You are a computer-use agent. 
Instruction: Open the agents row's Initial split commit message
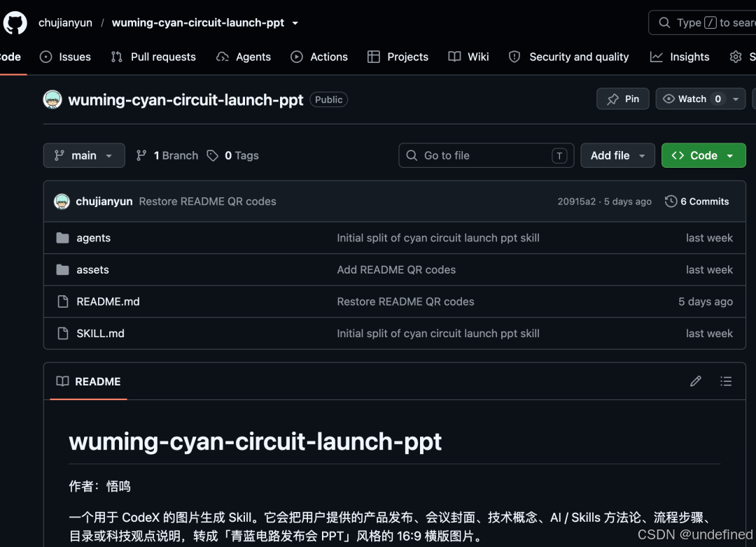pyautogui.click(x=438, y=238)
